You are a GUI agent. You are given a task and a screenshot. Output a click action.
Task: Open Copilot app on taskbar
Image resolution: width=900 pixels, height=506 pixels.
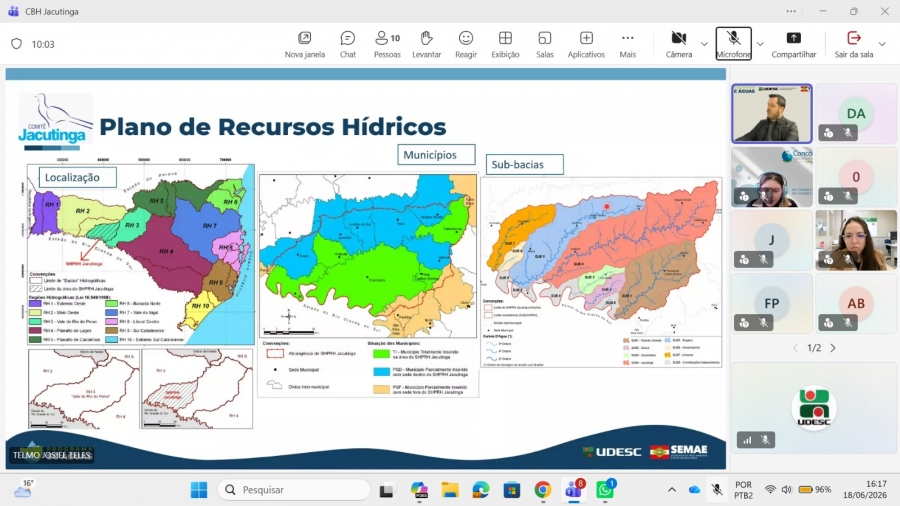pos(420,490)
